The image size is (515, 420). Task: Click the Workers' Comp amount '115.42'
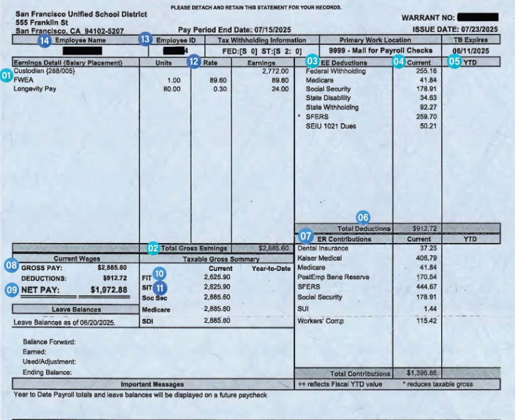(426, 321)
